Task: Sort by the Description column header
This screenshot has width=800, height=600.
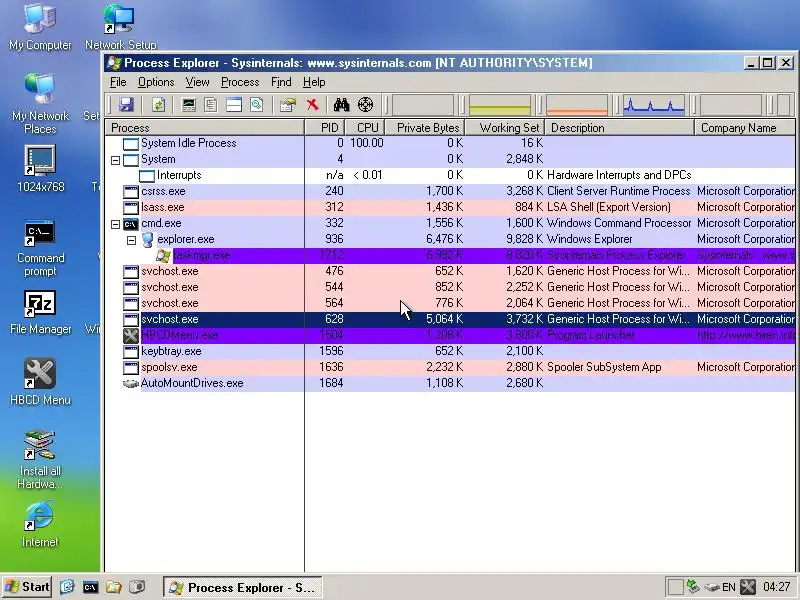Action: tap(619, 128)
